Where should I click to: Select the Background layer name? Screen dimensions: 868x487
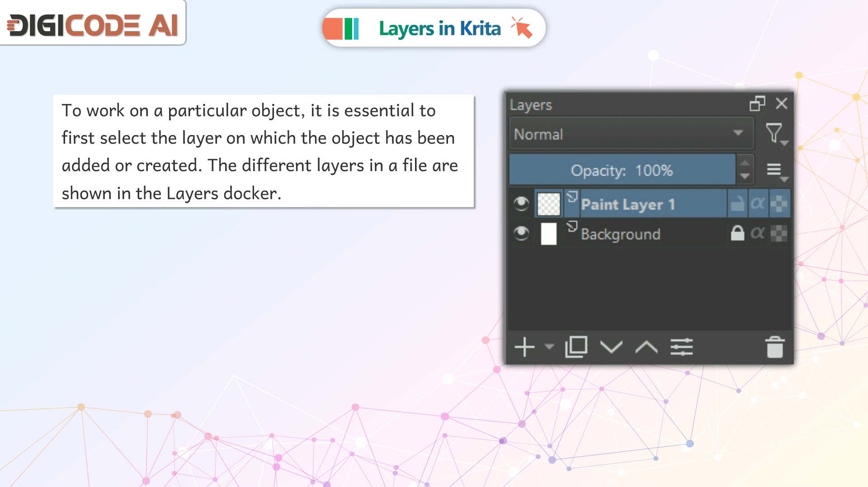coord(620,234)
